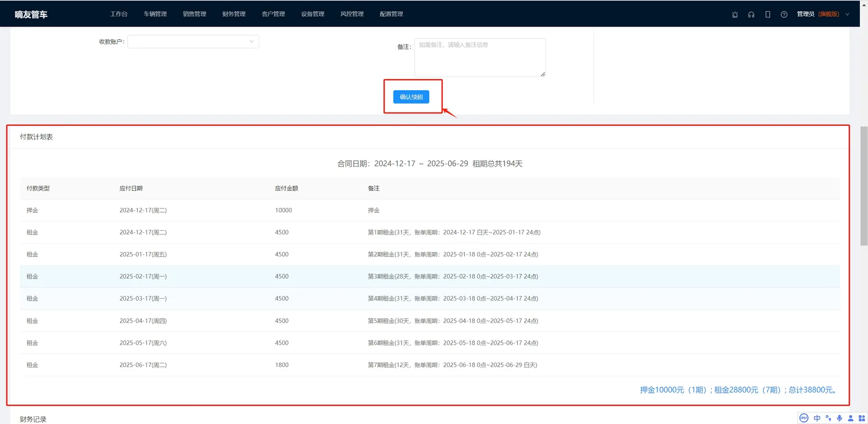The image size is (868, 424).
Task: Toggle punctuation mode in input method bar
Action: [x=828, y=418]
